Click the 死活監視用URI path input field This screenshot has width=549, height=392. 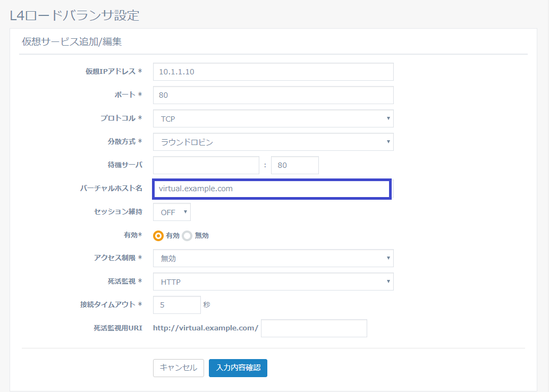(x=314, y=328)
